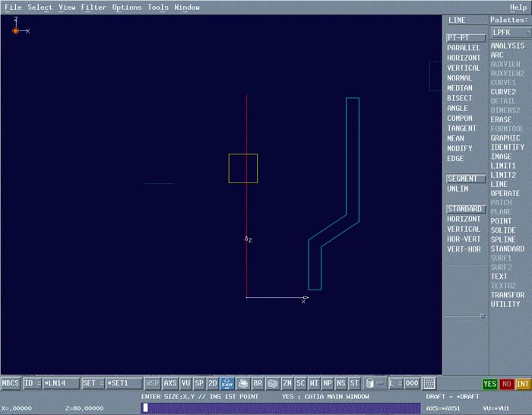532x415 pixels.
Task: Click the orange axis origin marker
Action: click(15, 31)
